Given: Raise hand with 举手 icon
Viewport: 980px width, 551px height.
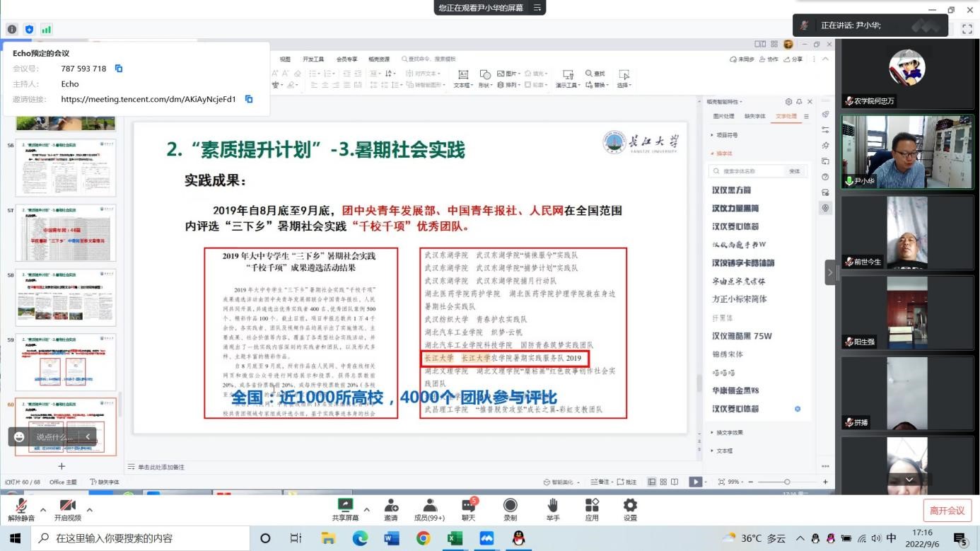Looking at the screenshot, I should [x=552, y=510].
